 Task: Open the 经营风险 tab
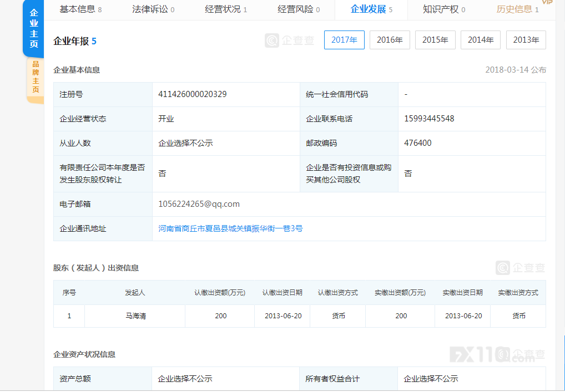click(299, 9)
